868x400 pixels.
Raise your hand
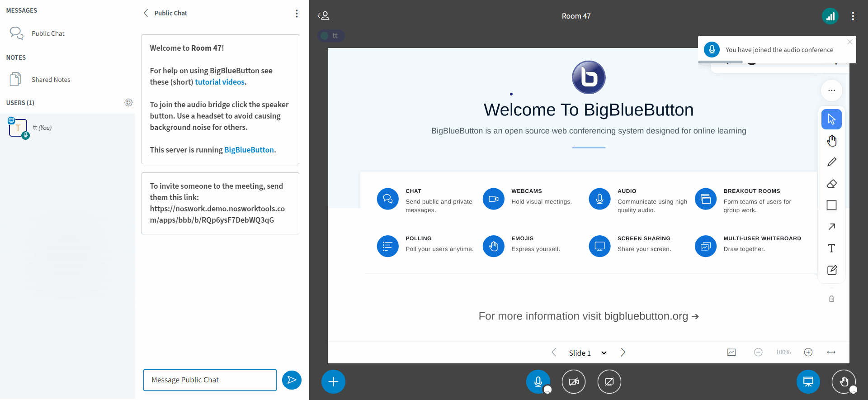pos(844,382)
